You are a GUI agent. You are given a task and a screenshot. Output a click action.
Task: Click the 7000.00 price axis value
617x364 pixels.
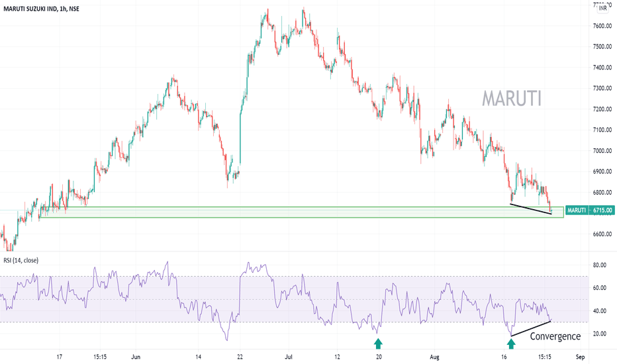[x=602, y=151]
